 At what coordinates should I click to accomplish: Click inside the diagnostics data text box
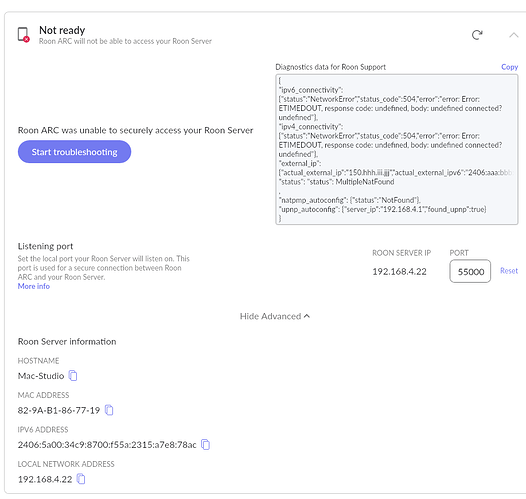pos(397,150)
